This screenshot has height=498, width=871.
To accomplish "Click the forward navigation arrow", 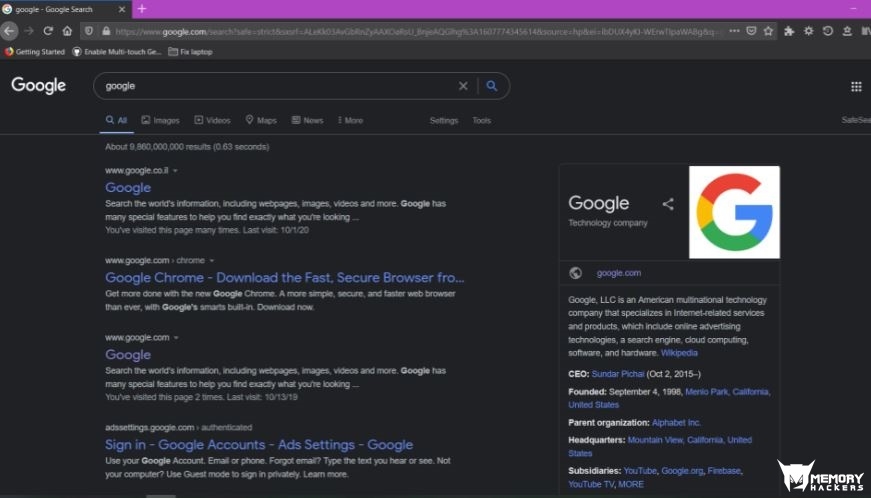I will point(29,31).
